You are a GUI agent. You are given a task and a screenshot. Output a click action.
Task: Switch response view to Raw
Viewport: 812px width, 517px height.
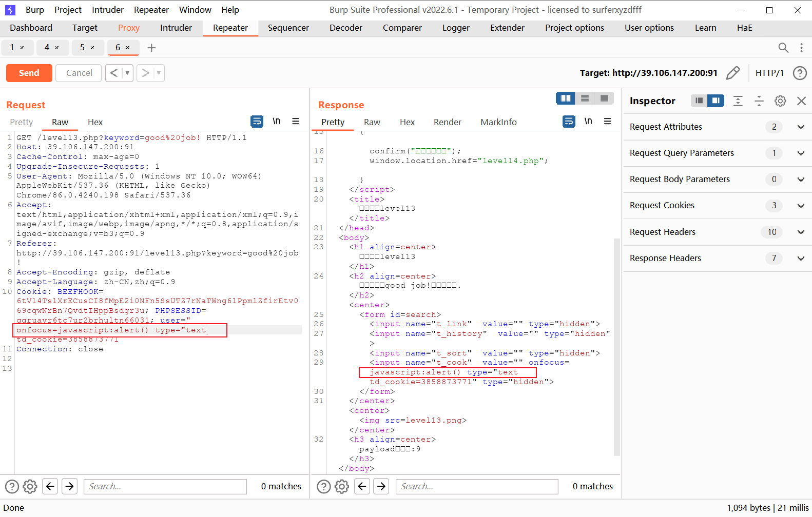point(372,122)
